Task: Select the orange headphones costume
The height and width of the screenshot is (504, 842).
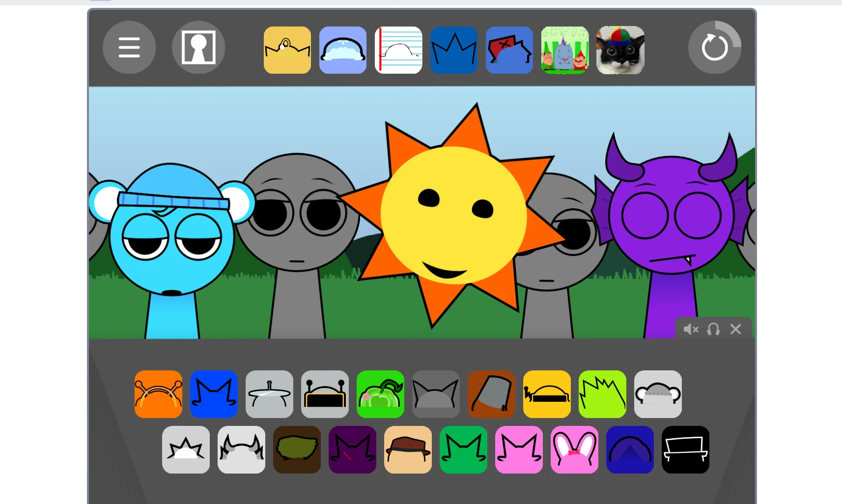Action: [x=158, y=394]
